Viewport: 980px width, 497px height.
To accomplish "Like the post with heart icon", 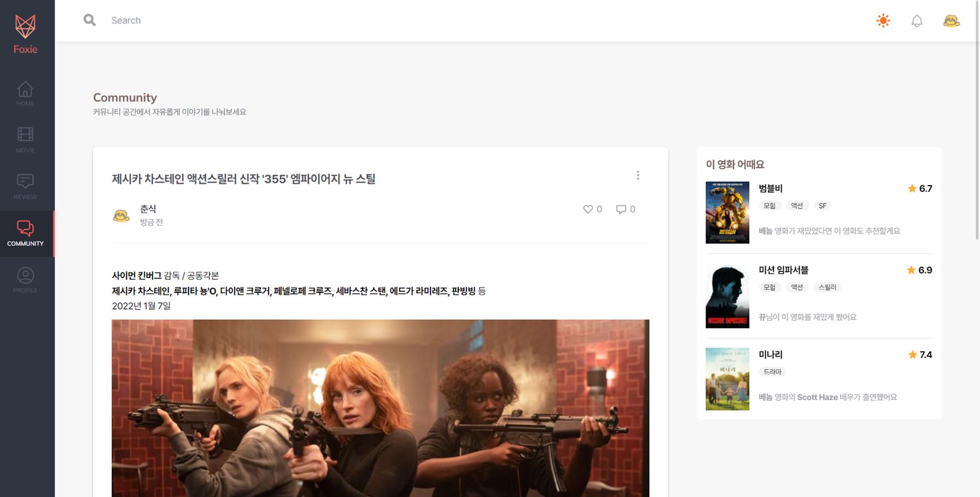I will [588, 209].
